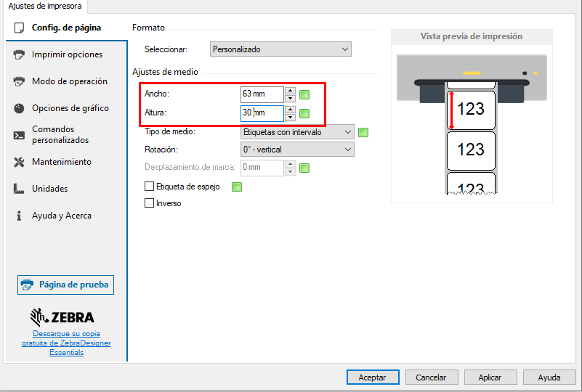Open Imprimir opciones printer icon

tap(19, 54)
